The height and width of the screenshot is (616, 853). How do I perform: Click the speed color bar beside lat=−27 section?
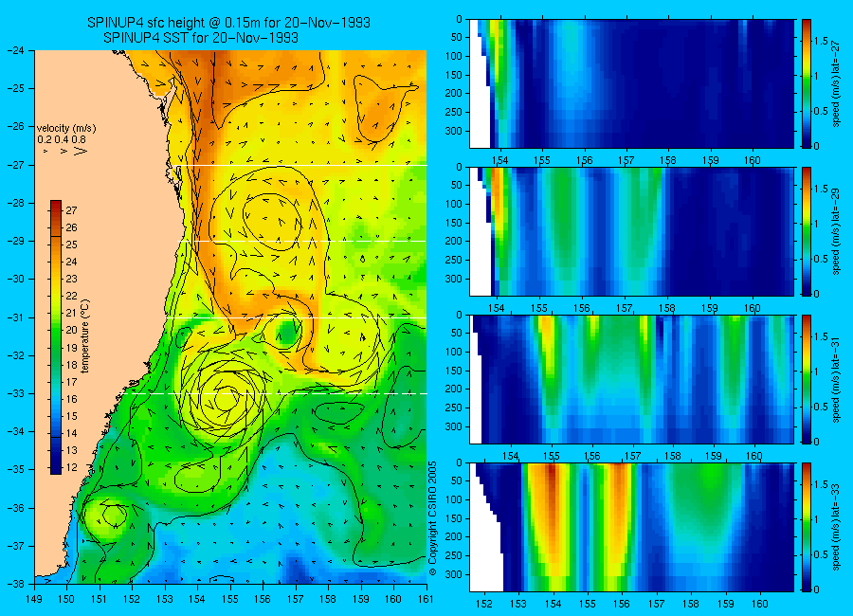(x=807, y=83)
